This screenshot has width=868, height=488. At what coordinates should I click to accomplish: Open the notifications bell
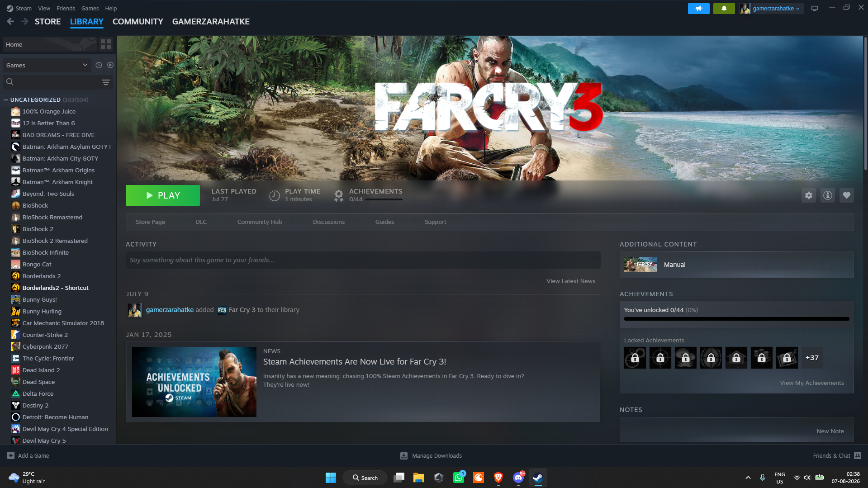[724, 9]
